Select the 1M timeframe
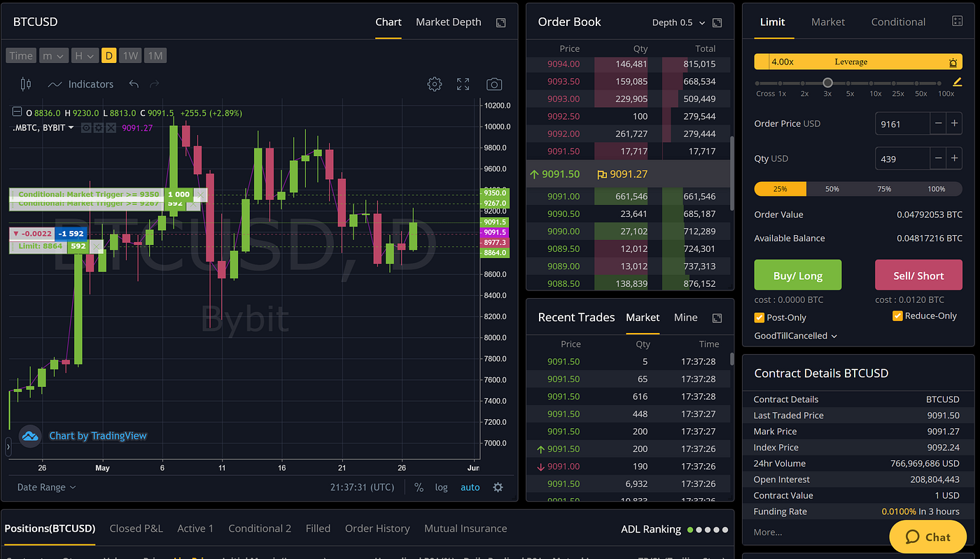This screenshot has height=559, width=980. (155, 56)
